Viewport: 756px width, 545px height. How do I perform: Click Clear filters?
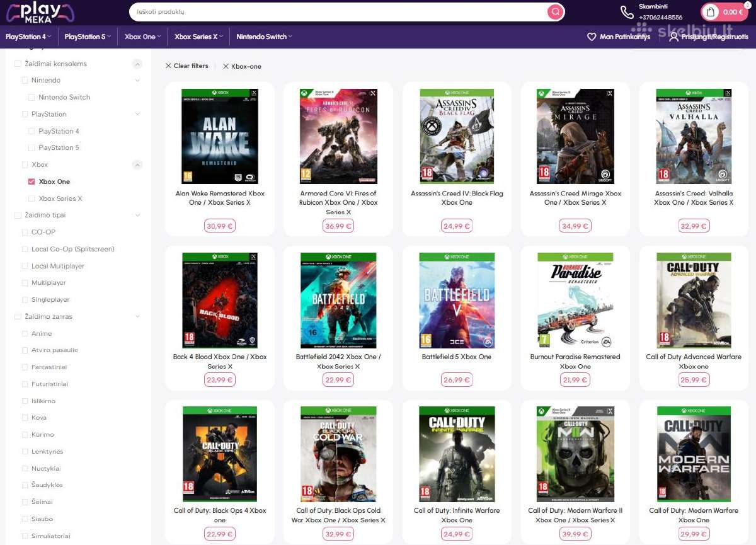coord(186,66)
